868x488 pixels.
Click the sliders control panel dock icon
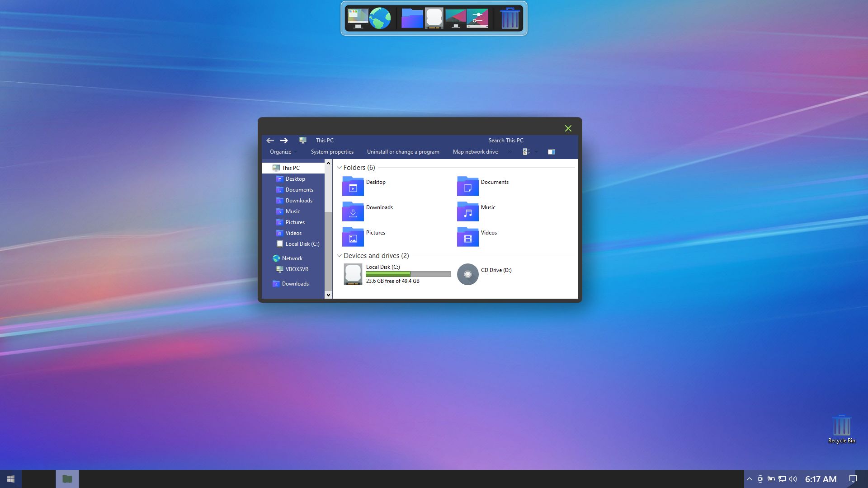pos(478,19)
